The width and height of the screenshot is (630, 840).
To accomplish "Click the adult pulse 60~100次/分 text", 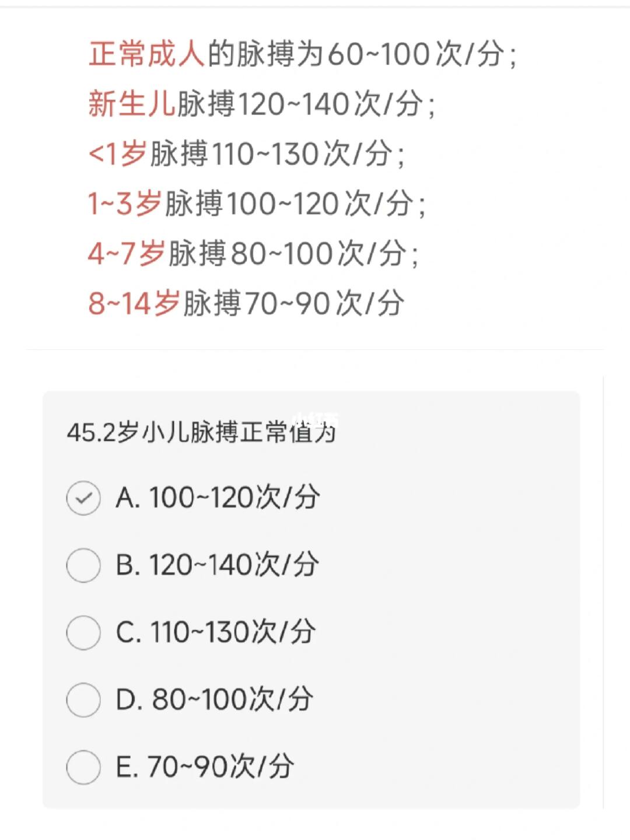I will 416,54.
